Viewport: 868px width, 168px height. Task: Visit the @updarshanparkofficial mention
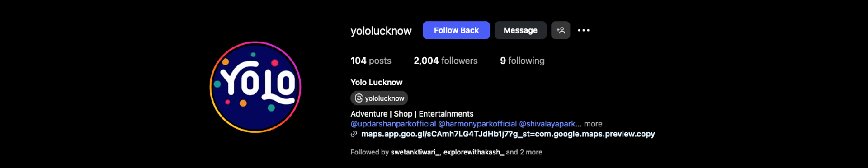tap(393, 124)
